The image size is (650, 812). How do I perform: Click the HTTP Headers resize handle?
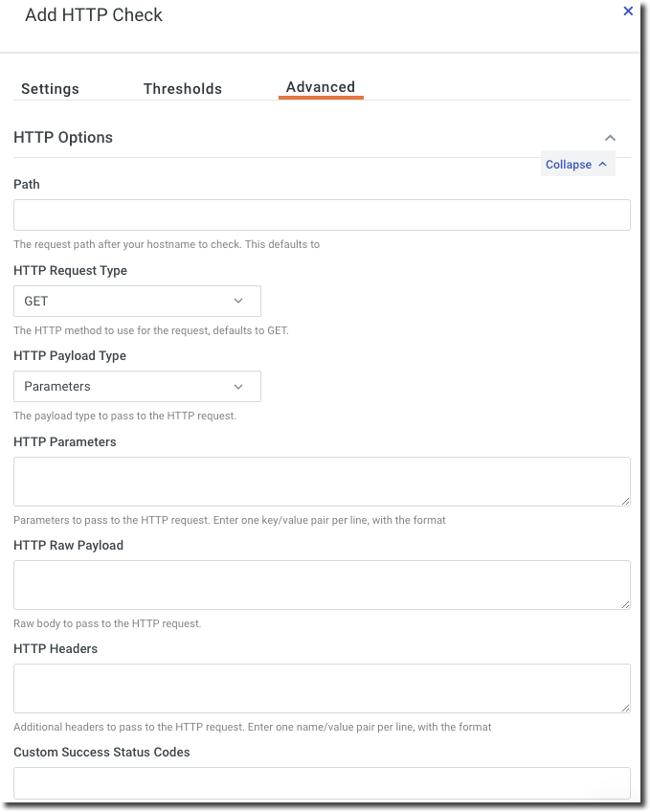[x=625, y=708]
